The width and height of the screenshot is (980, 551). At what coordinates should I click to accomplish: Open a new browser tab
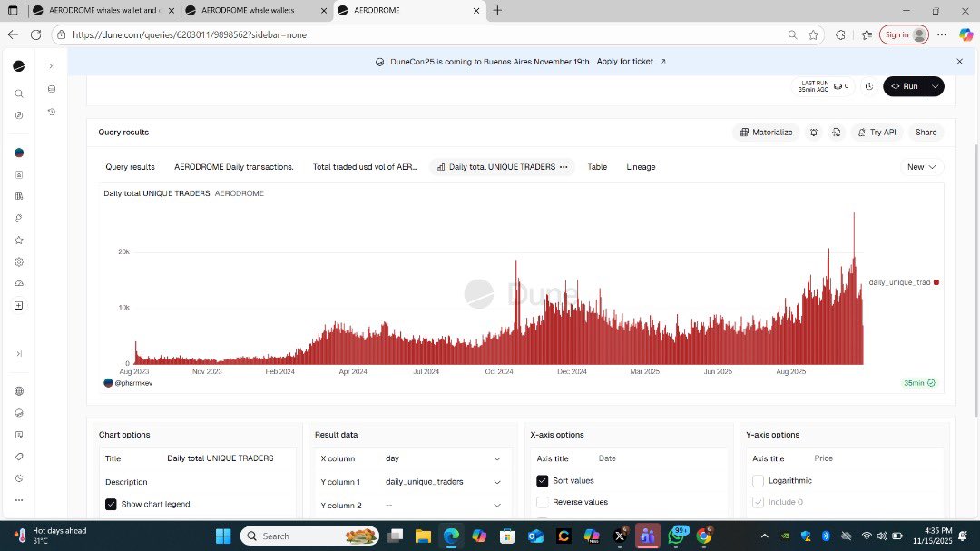[x=497, y=11]
